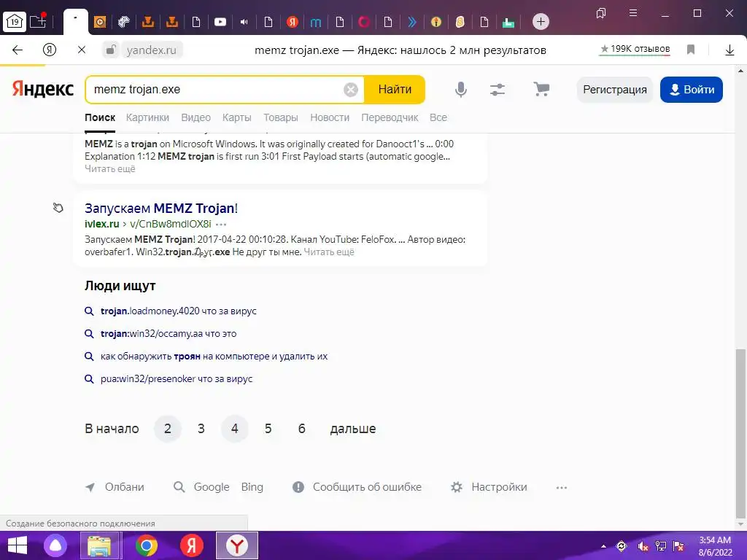This screenshot has height=560, width=747.
Task: Search the same query in Google
Action: [x=212, y=487]
